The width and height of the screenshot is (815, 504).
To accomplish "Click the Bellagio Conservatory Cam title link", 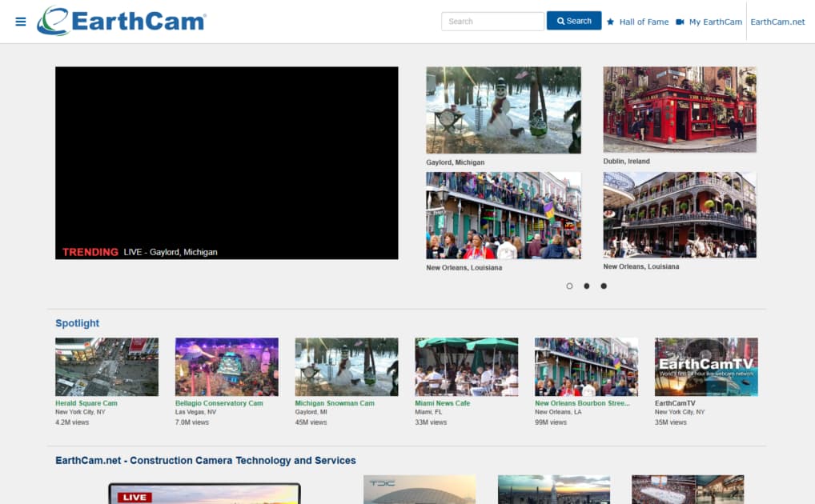I will click(219, 403).
